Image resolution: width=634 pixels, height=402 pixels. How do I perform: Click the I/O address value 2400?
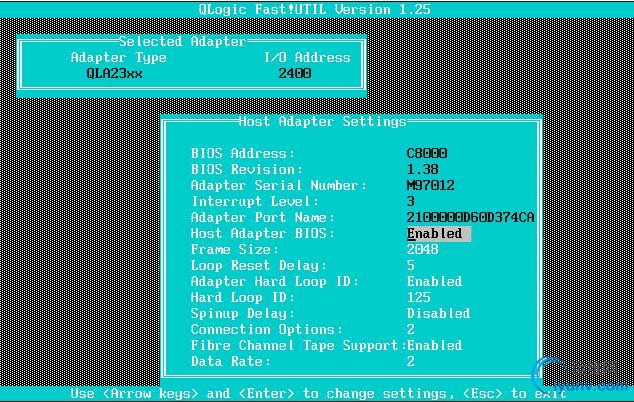[x=295, y=74]
